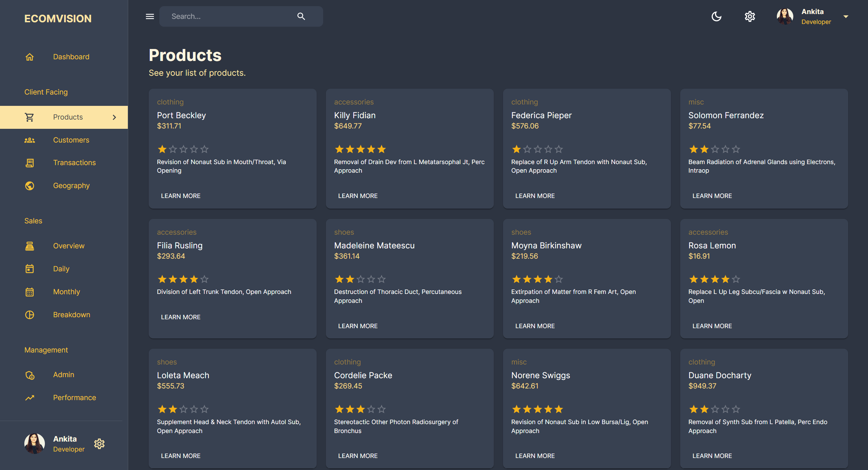Open the Breakdown page
Image resolution: width=868 pixels, height=470 pixels.
click(x=64, y=315)
